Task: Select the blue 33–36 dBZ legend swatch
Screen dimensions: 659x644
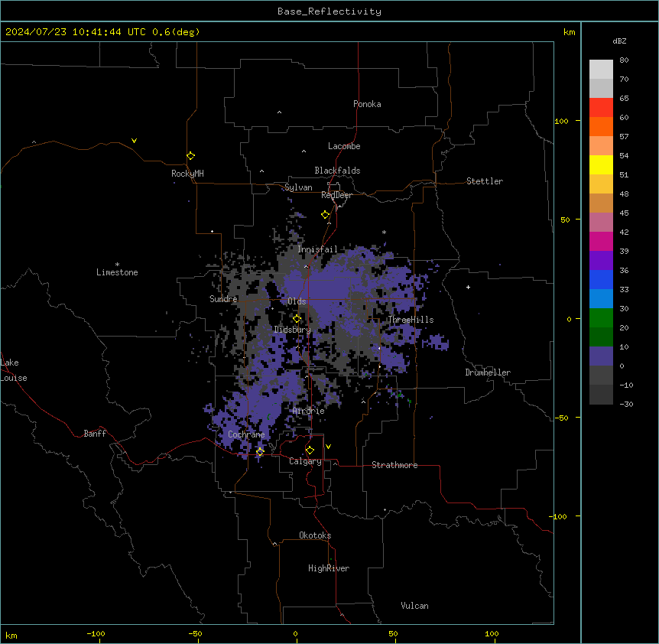Action: click(601, 279)
